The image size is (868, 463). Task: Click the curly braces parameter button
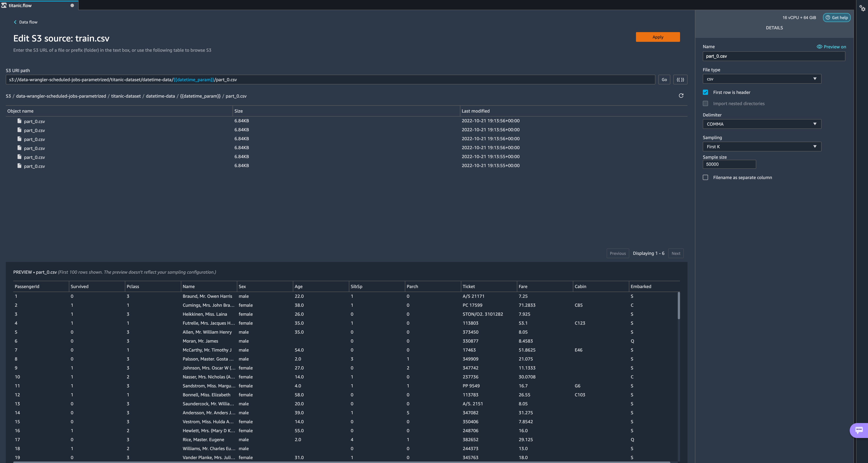680,80
